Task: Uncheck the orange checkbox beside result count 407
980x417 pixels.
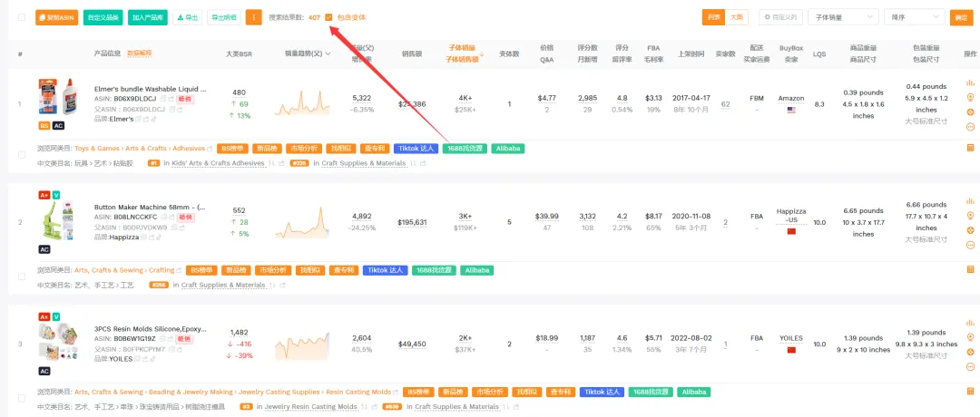Action: (328, 17)
